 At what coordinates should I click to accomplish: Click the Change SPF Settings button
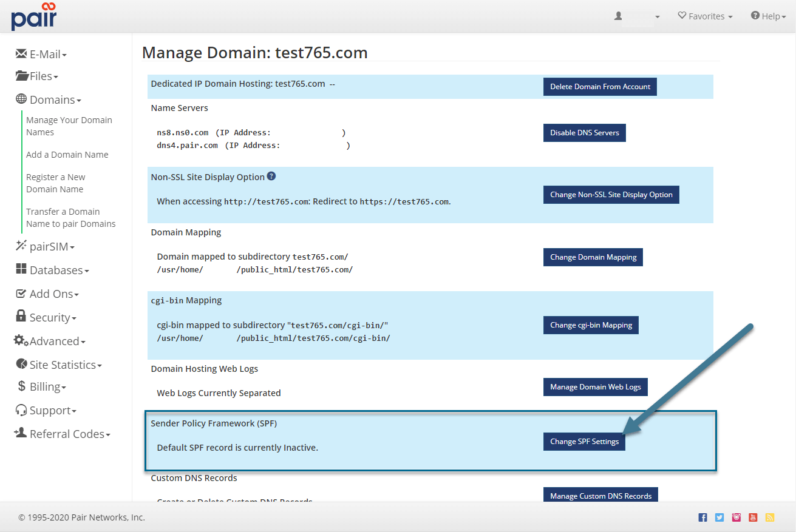[584, 442]
